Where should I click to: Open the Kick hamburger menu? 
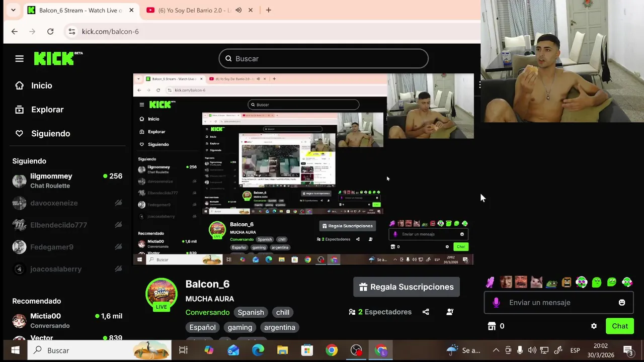(x=19, y=59)
